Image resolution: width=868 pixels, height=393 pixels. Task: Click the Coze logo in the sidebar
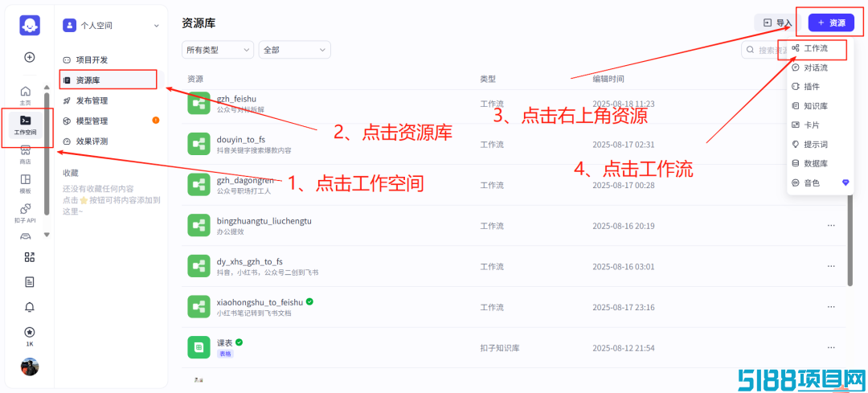(x=30, y=25)
